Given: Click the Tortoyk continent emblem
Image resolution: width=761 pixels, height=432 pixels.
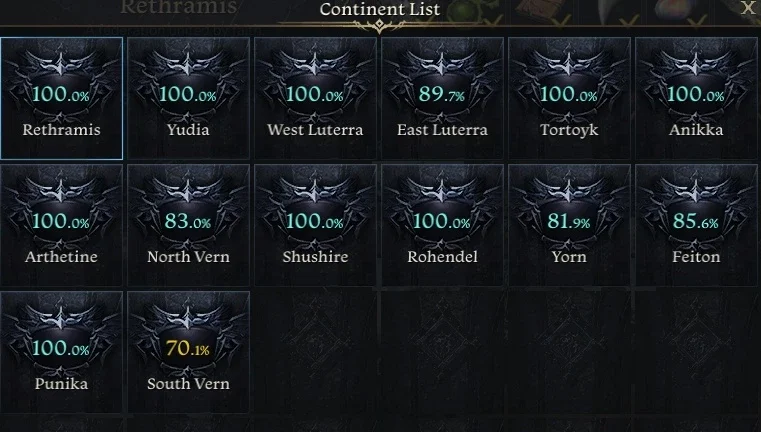Looking at the screenshot, I should pyautogui.click(x=569, y=99).
